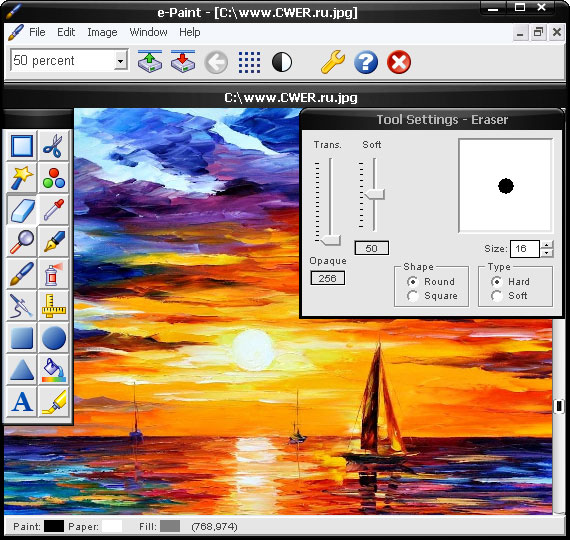Screen dimensions: 570x540
Task: Toggle the dotted grid icon
Action: click(249, 62)
